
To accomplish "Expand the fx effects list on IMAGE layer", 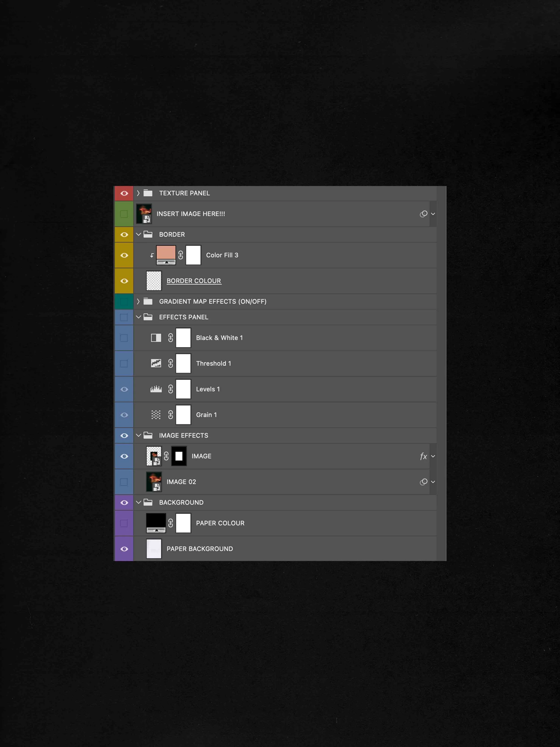I will (433, 456).
